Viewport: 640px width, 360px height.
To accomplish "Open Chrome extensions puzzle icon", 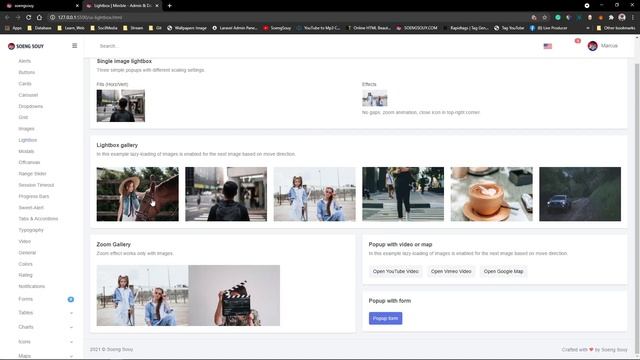I will [611, 17].
